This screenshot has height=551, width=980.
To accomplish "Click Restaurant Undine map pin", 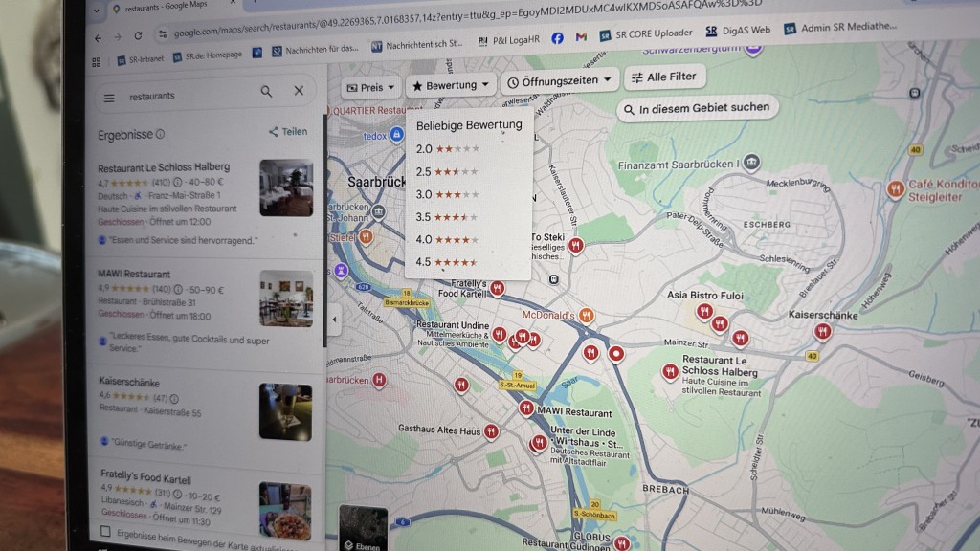I will [x=499, y=334].
